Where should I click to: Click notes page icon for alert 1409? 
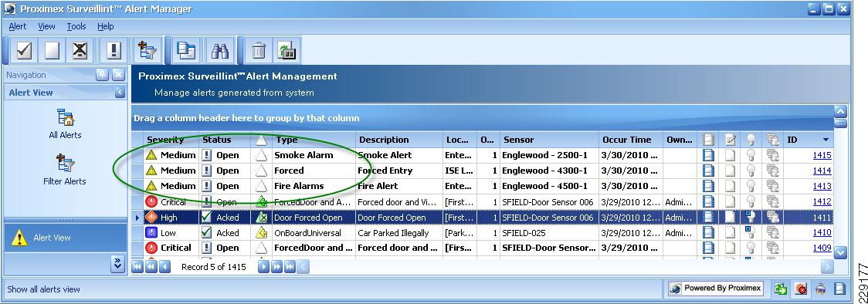[731, 248]
